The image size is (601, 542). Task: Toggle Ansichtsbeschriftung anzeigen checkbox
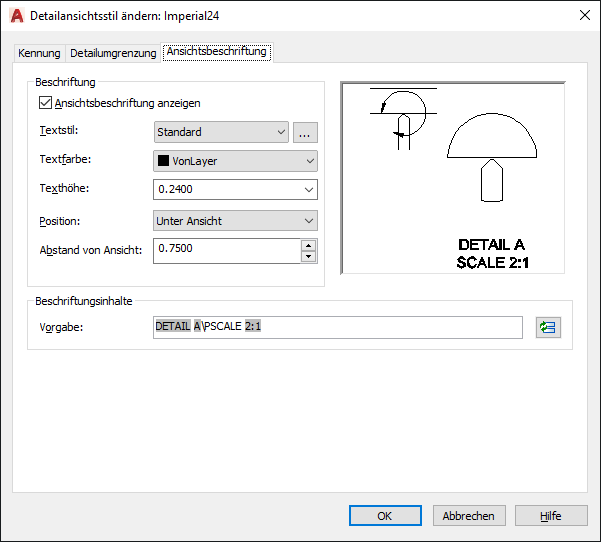tap(45, 103)
